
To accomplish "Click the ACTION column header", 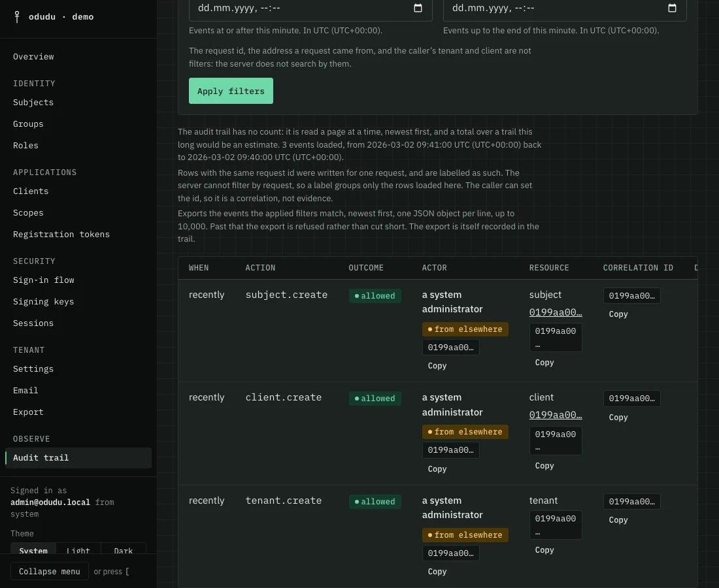I will [260, 268].
